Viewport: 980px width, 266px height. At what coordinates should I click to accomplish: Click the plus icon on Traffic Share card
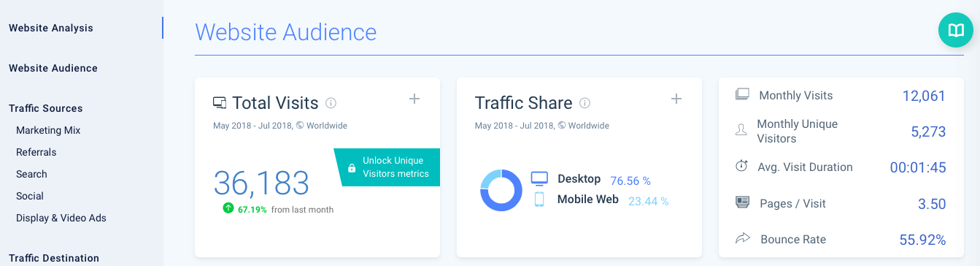[676, 99]
